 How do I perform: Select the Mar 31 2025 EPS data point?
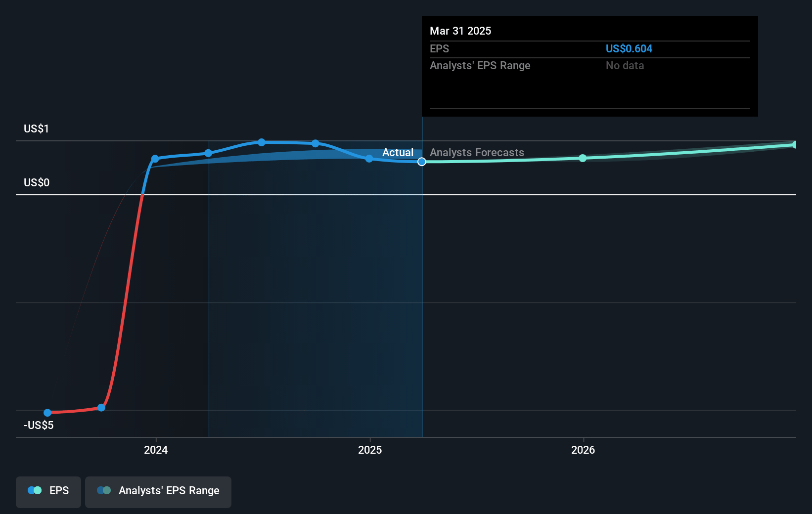click(x=422, y=162)
